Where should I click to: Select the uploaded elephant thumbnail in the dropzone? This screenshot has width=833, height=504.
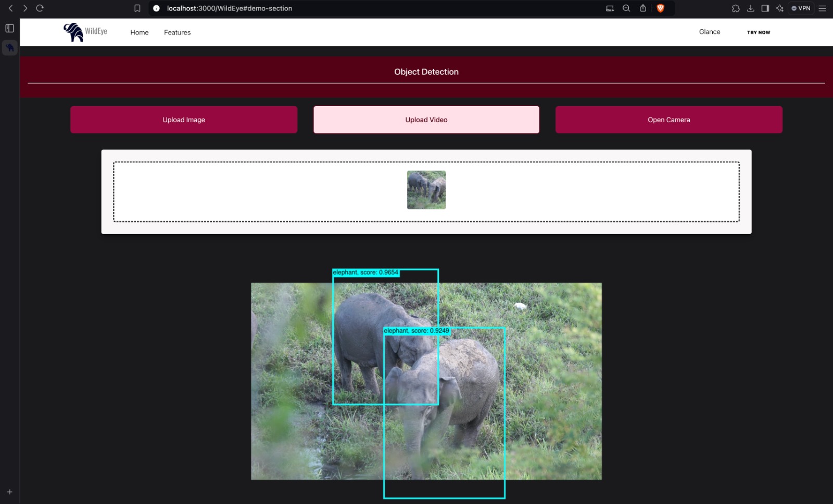(x=426, y=190)
